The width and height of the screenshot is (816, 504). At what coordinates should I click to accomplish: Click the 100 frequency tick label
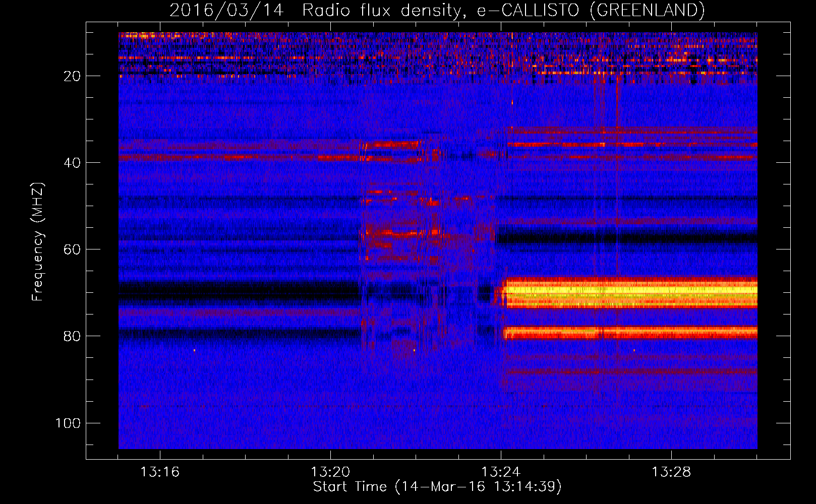click(68, 423)
